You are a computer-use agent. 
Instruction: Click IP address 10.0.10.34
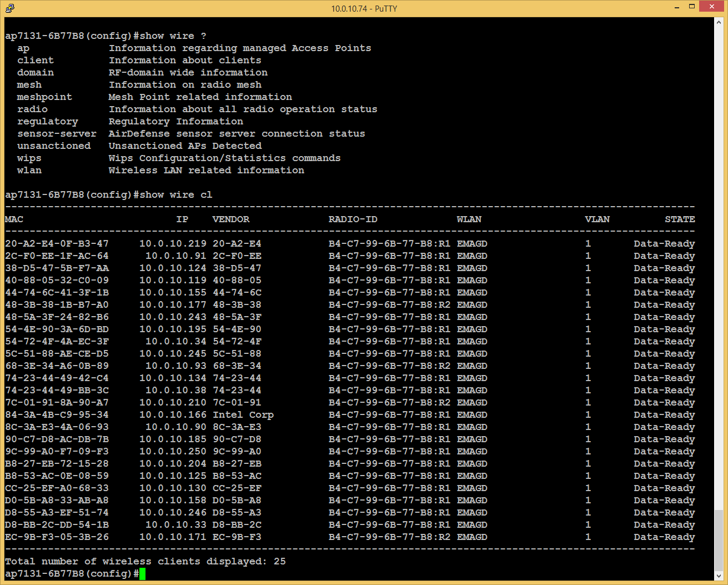point(176,342)
